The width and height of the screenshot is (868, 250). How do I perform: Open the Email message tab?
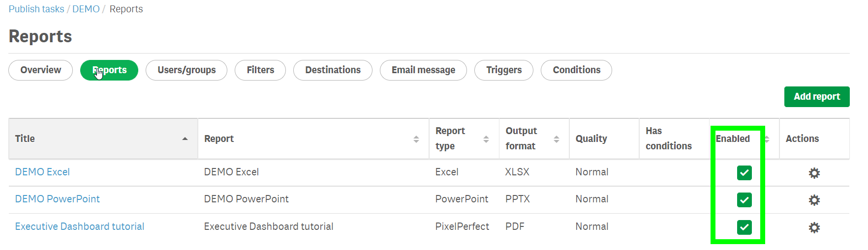click(423, 70)
